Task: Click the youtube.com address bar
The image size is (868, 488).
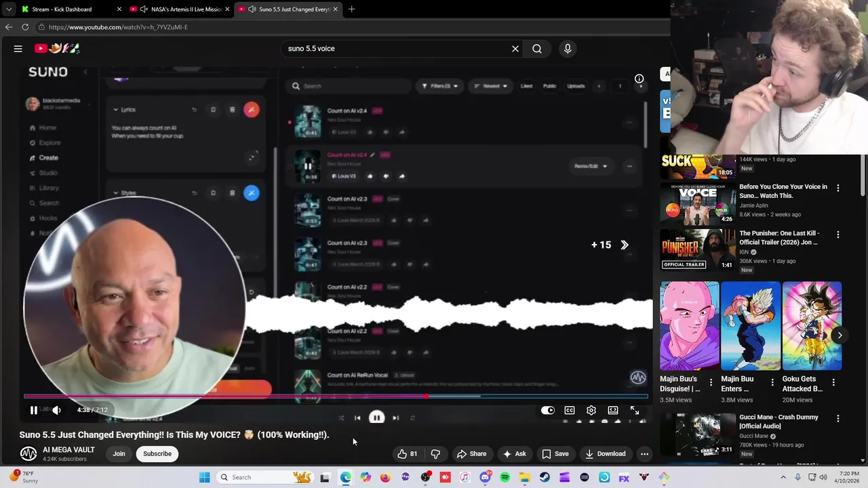Action: point(353,27)
